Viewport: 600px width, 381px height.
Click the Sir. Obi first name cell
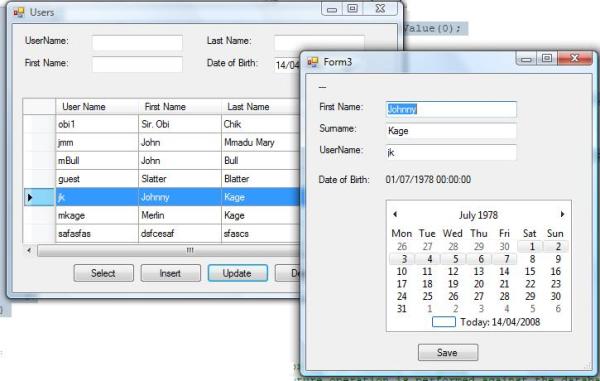(x=179, y=124)
